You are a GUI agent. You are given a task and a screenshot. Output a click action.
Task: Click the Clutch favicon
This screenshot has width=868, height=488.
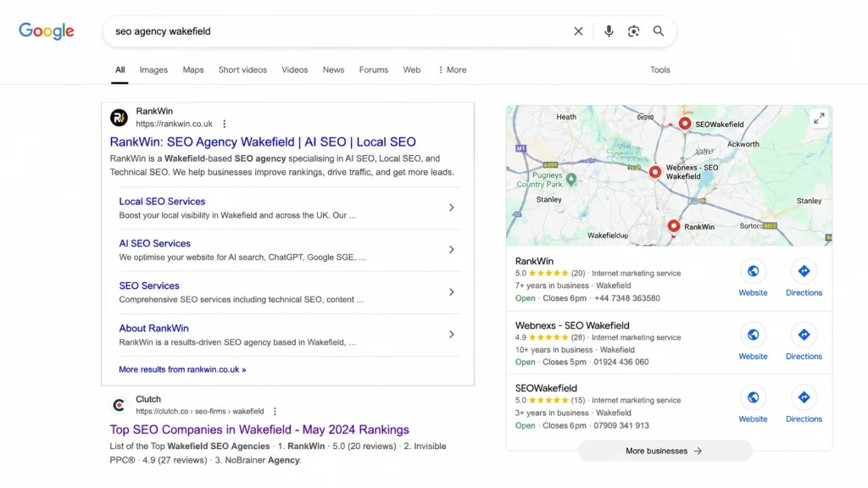pos(119,406)
